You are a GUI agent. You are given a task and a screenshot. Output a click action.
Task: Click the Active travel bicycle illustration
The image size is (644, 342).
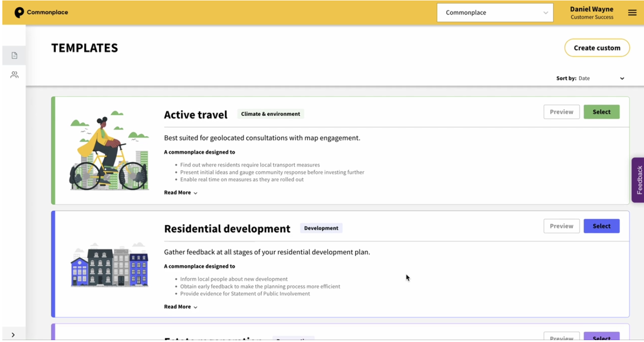(x=109, y=150)
